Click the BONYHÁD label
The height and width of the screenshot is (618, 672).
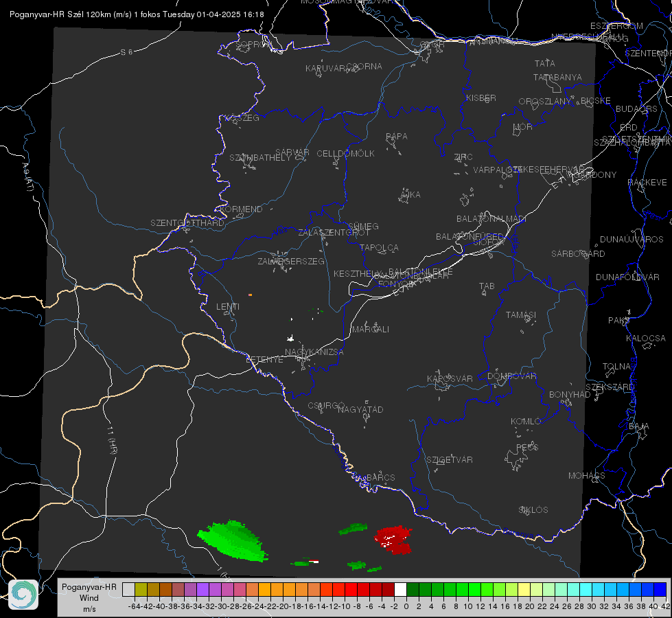pyautogui.click(x=570, y=395)
